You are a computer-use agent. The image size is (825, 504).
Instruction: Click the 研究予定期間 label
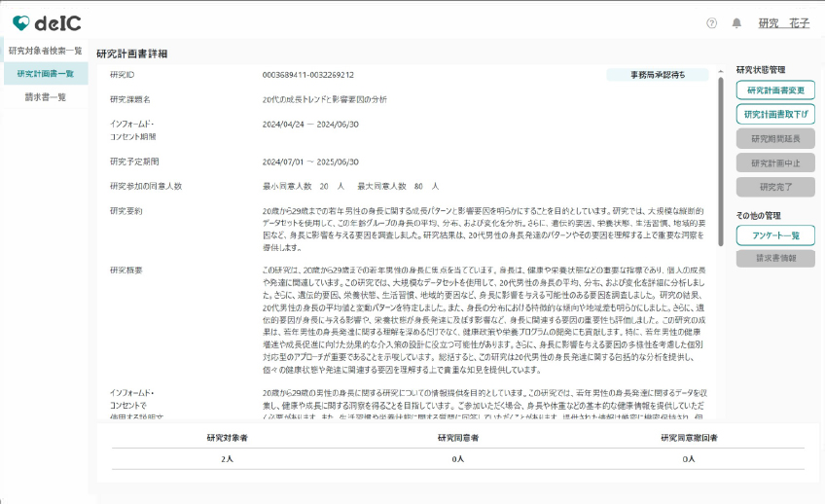[x=134, y=162]
